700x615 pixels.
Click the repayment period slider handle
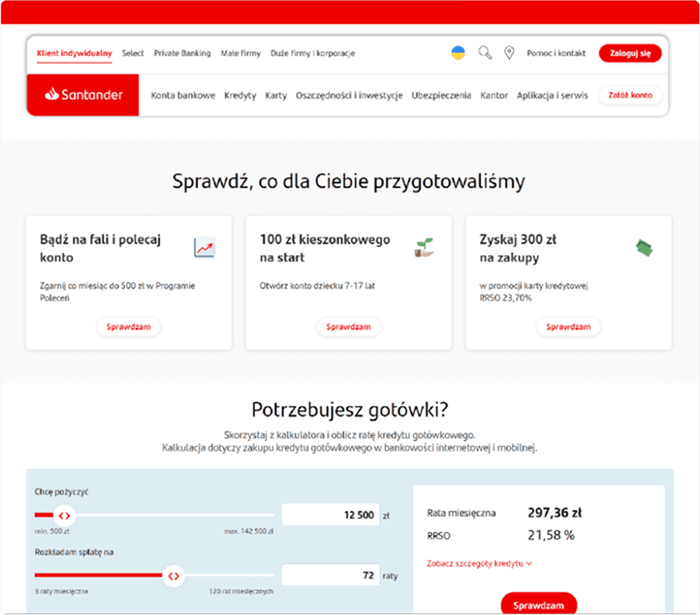coord(174,576)
